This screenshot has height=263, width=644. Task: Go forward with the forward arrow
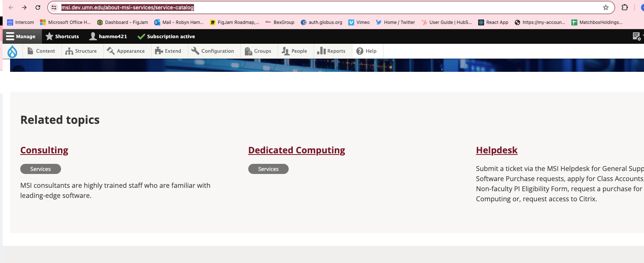pyautogui.click(x=24, y=7)
